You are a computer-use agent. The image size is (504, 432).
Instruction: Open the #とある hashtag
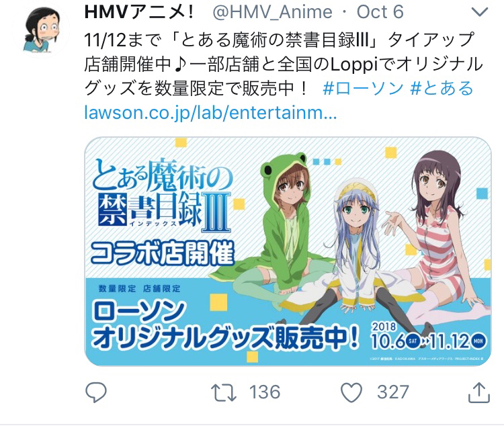[x=442, y=88]
